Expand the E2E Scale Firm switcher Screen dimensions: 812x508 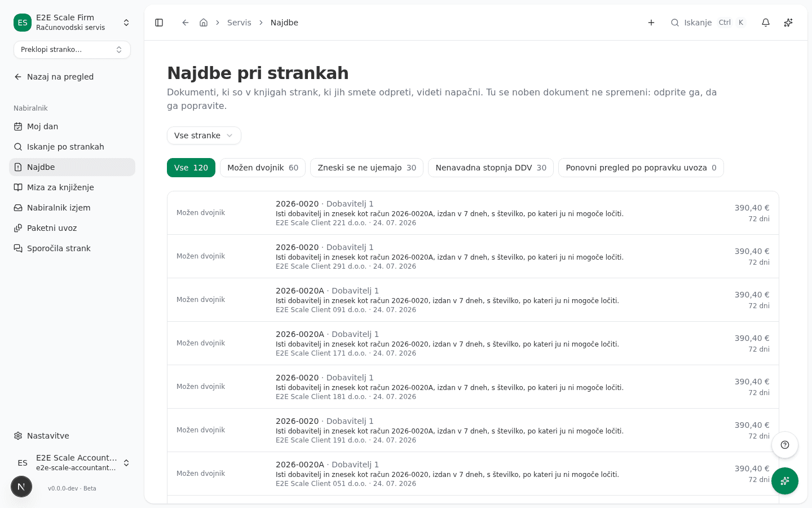[72, 23]
